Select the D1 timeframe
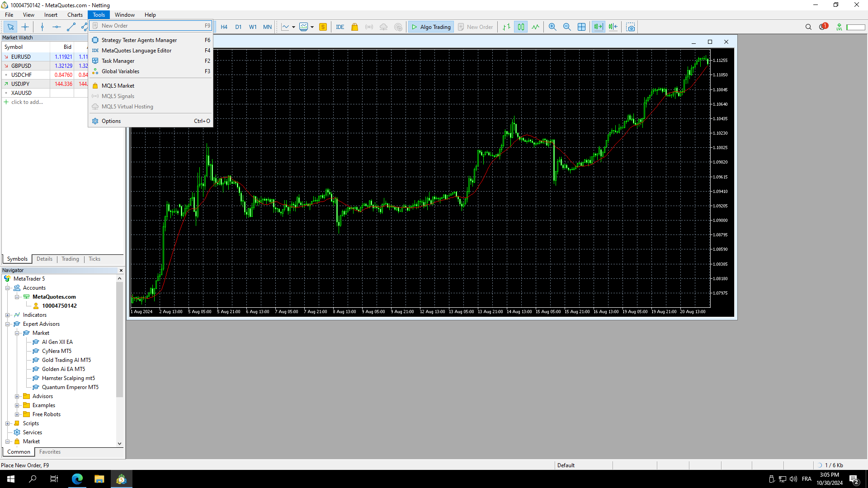868x488 pixels. click(238, 27)
